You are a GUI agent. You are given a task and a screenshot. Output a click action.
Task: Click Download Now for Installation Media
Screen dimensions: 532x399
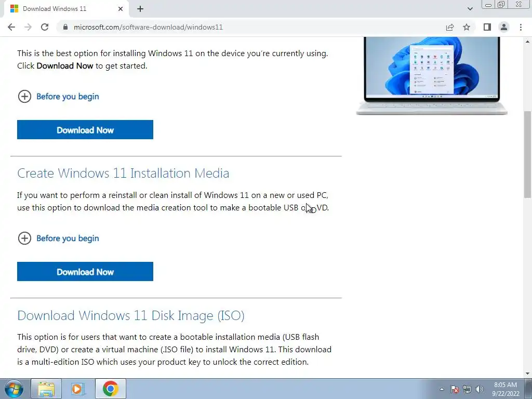[x=85, y=271]
